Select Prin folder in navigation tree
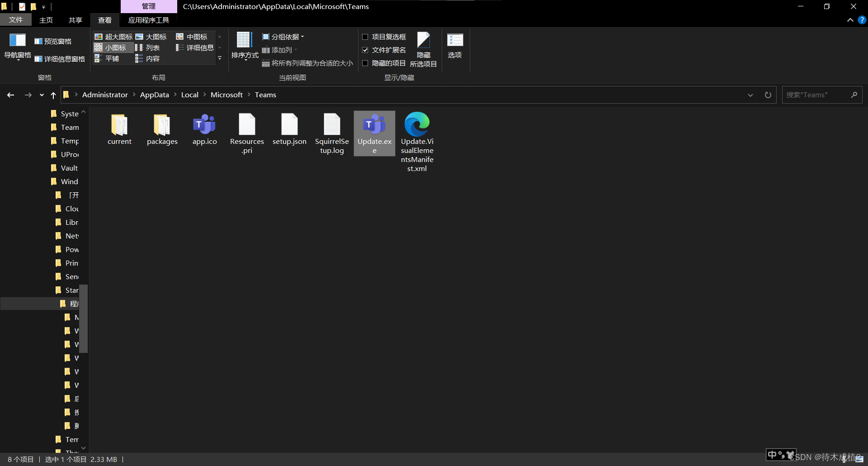 click(67, 263)
